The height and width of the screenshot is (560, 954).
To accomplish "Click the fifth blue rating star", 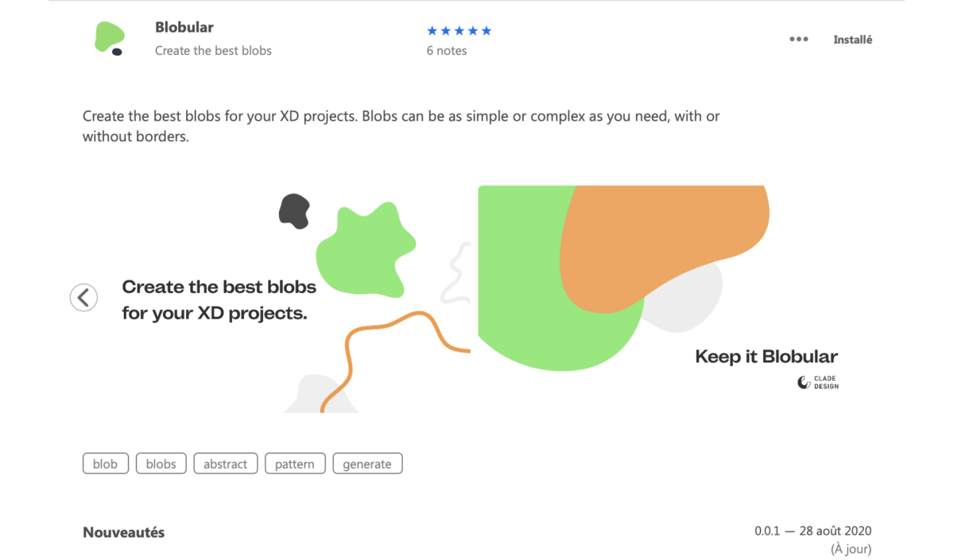I will click(x=487, y=31).
